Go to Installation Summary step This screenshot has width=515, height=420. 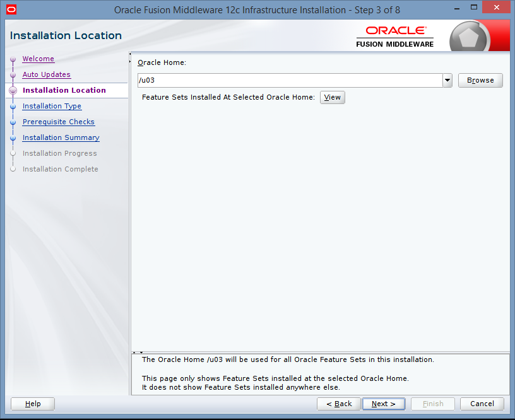click(x=61, y=137)
